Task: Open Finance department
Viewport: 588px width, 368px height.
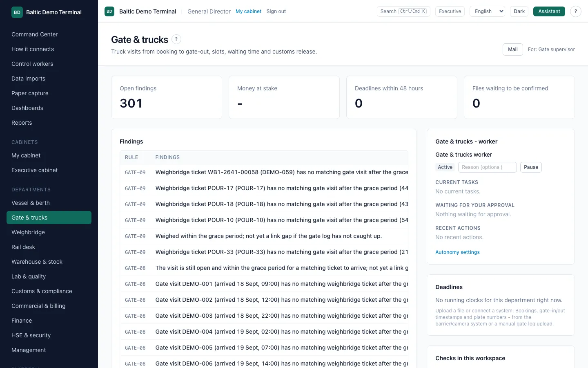Action: coord(49,321)
